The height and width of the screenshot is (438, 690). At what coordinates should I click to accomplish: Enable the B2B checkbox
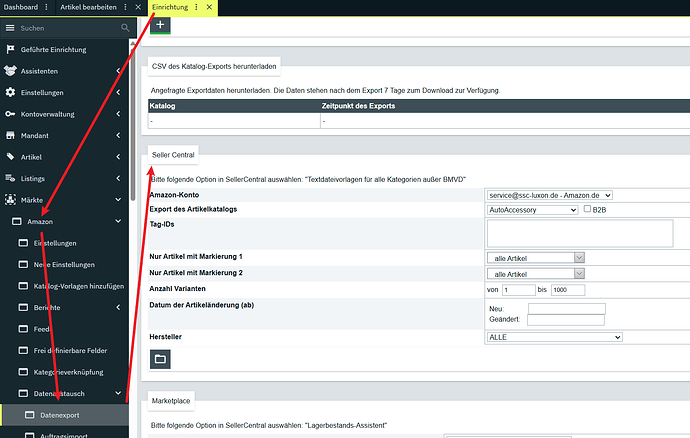[x=587, y=209]
